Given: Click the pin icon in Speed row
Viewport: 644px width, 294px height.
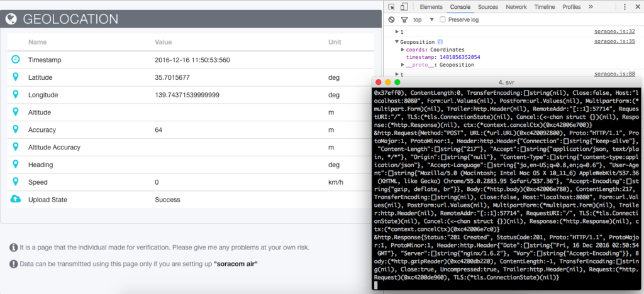Looking at the screenshot, I should click(16, 182).
